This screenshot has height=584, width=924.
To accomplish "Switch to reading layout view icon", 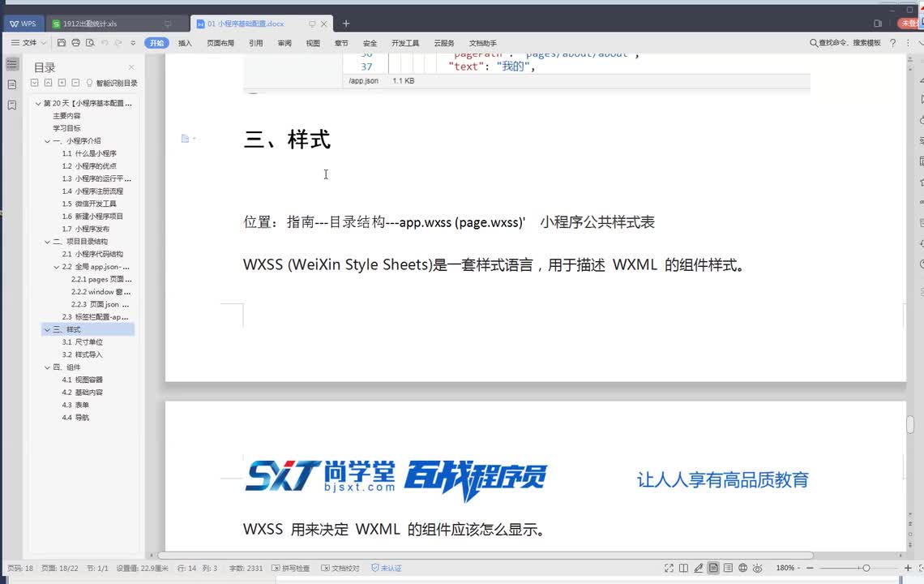I will click(x=683, y=568).
